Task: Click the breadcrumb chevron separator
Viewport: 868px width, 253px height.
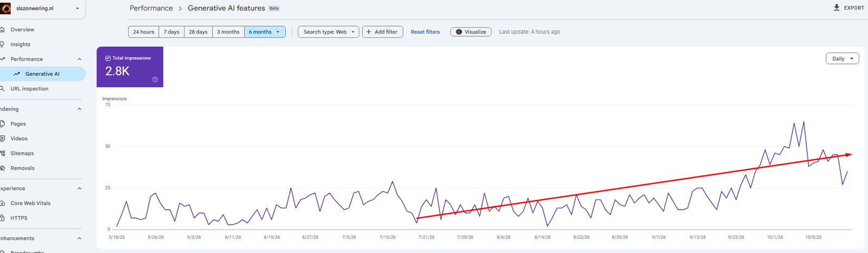Action: click(180, 9)
